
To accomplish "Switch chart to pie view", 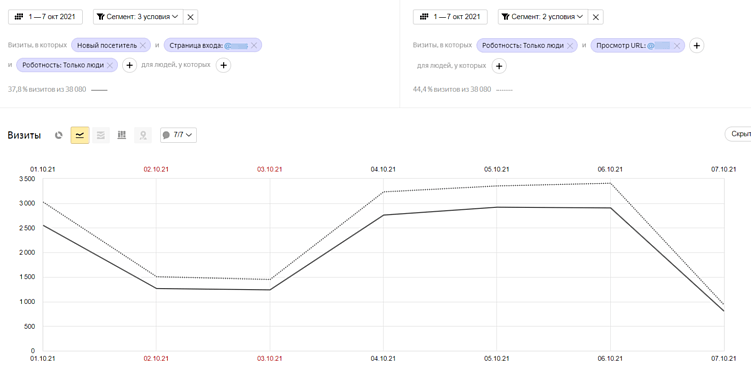I will pos(58,136).
